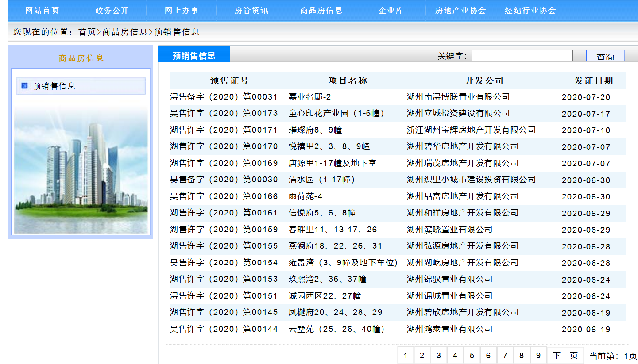Open permit 吴售备字（2020）第00030

pyautogui.click(x=224, y=180)
